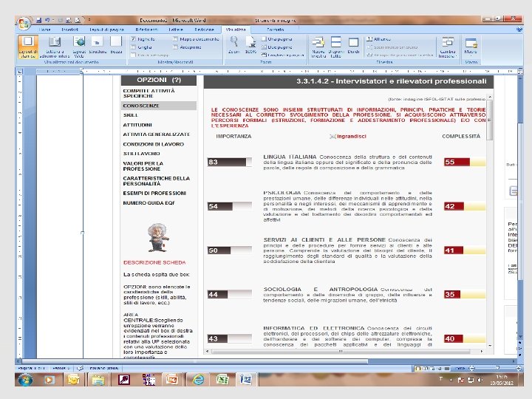The width and height of the screenshot is (532, 399).
Task: Open Excel from taskbar
Action: tap(222, 379)
